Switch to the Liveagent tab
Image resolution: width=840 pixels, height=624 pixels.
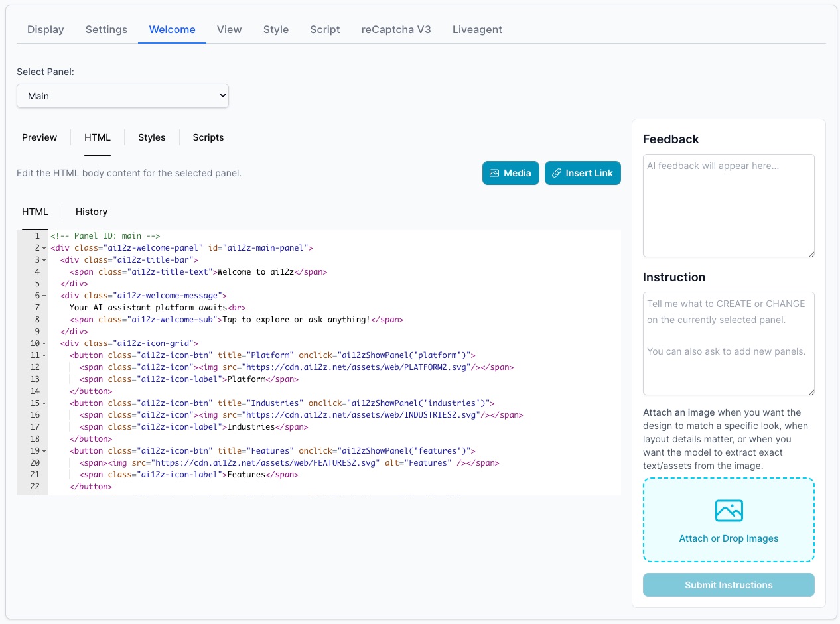(x=477, y=29)
